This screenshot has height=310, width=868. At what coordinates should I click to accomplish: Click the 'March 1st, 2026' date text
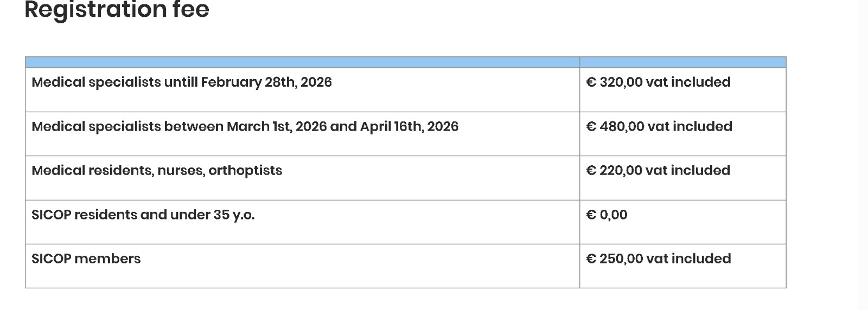pos(277,127)
